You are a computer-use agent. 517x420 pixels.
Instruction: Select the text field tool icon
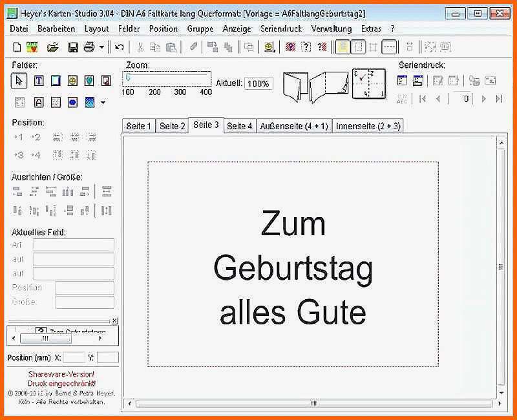[x=39, y=80]
